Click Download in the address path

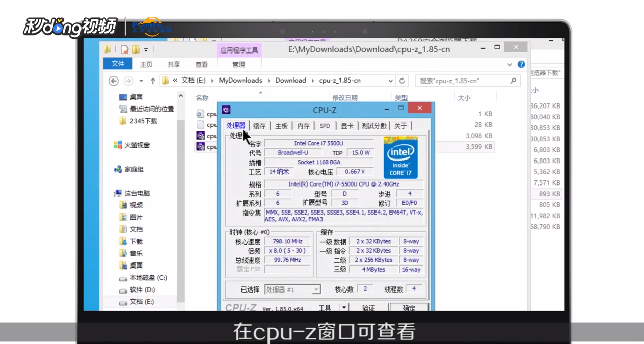click(290, 81)
